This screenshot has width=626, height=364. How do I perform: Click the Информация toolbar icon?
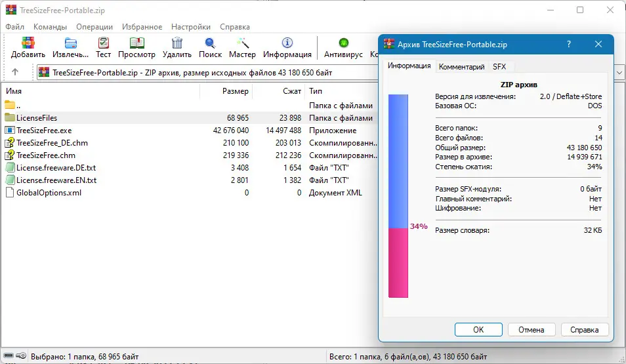[287, 43]
